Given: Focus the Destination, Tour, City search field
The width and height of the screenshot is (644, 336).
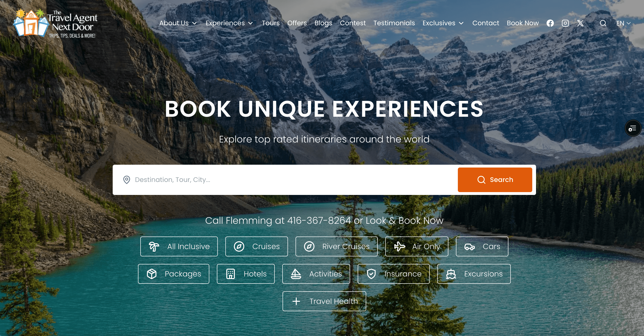Looking at the screenshot, I should point(285,180).
